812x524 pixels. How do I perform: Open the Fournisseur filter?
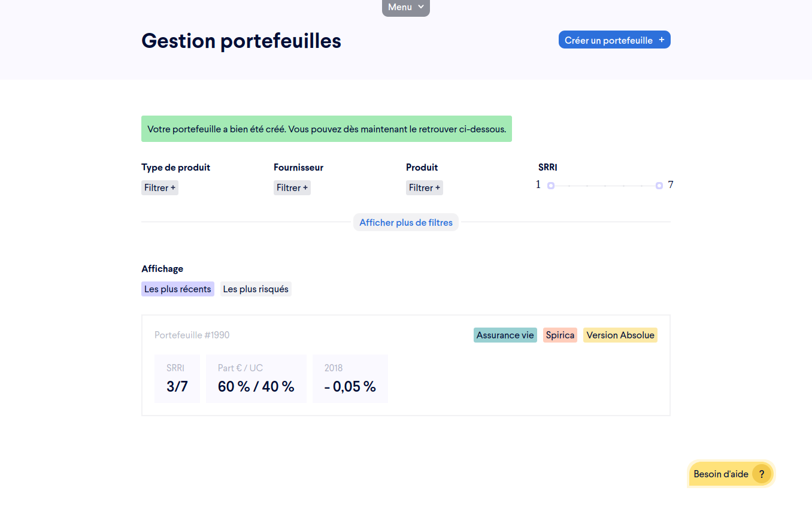click(x=292, y=188)
